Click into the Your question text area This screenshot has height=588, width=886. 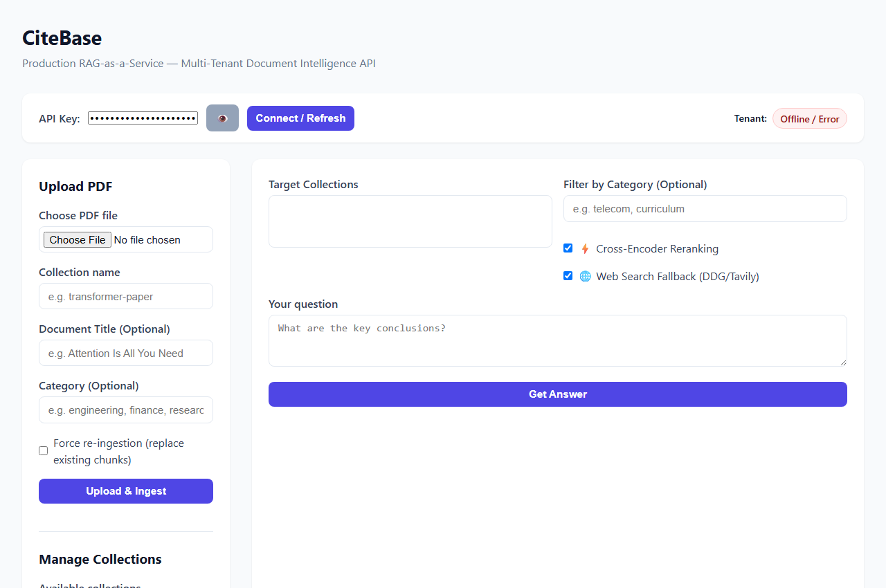558,340
